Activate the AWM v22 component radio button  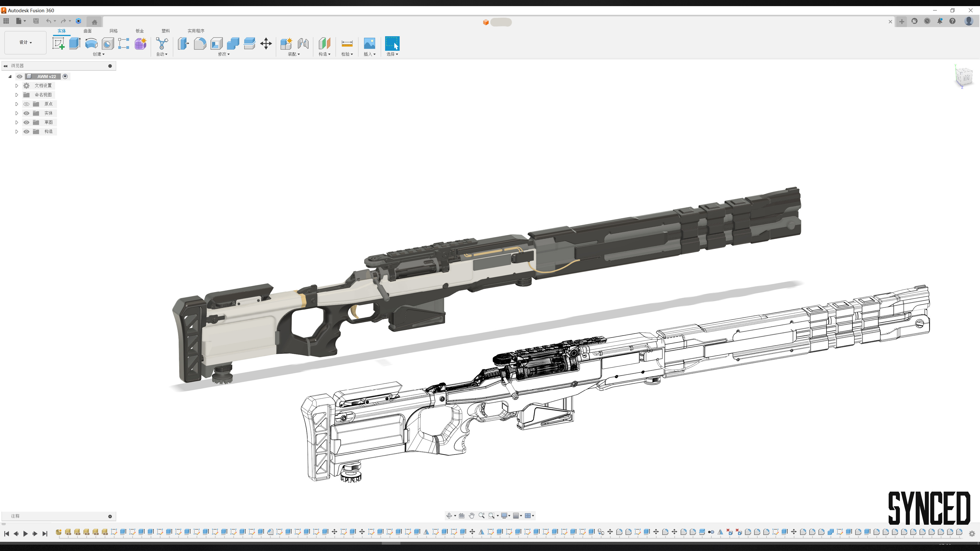click(65, 77)
